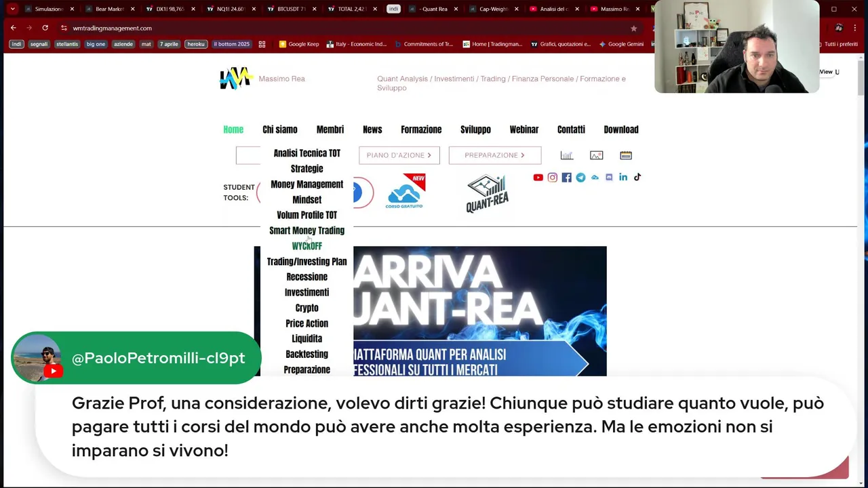Open the Sviluppo menu
868x488 pixels.
click(x=475, y=129)
